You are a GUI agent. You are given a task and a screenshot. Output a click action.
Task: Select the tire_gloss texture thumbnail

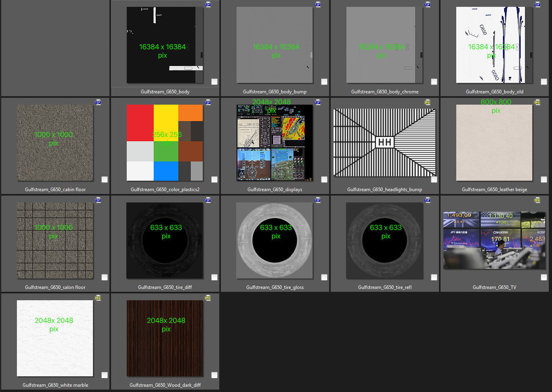(x=275, y=240)
